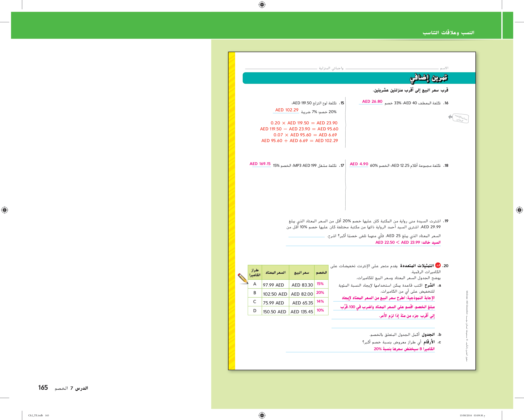Click the Ch2_TE.indb file name footer text
The image size is (524, 420).
pyautogui.click(x=36, y=415)
